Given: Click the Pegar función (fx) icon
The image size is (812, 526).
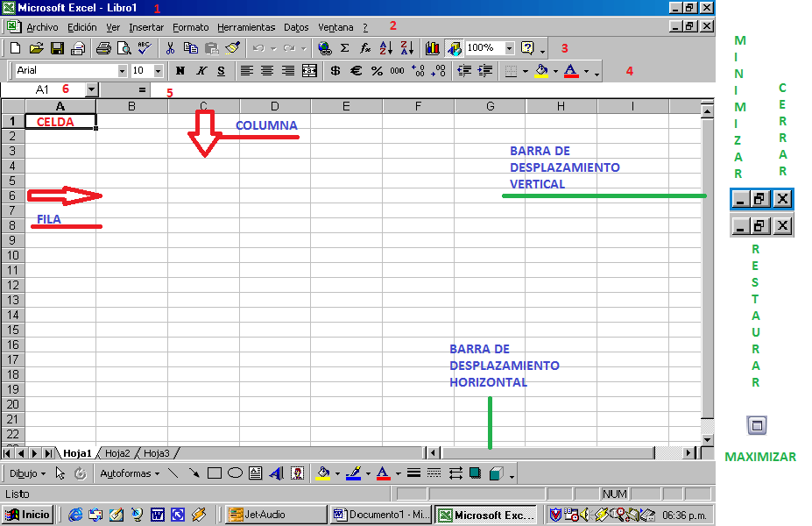Looking at the screenshot, I should (364, 49).
